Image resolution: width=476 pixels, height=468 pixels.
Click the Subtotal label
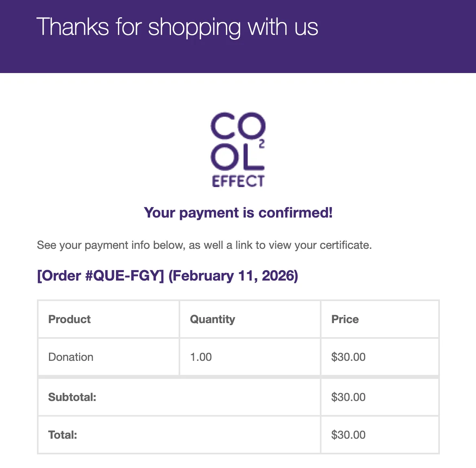click(x=72, y=397)
